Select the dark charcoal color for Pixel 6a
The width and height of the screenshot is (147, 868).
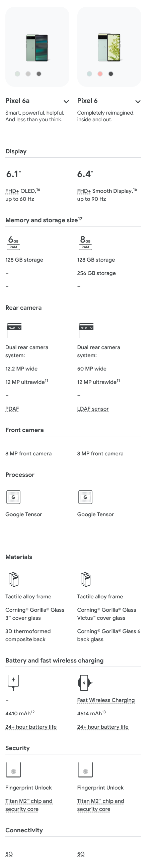coord(39,74)
